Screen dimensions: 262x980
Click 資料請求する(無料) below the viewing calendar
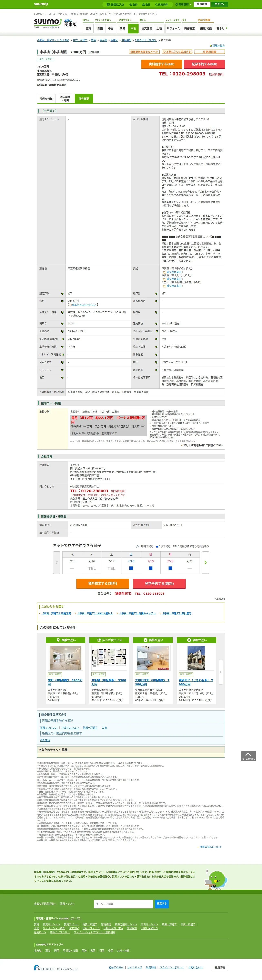[102, 584]
